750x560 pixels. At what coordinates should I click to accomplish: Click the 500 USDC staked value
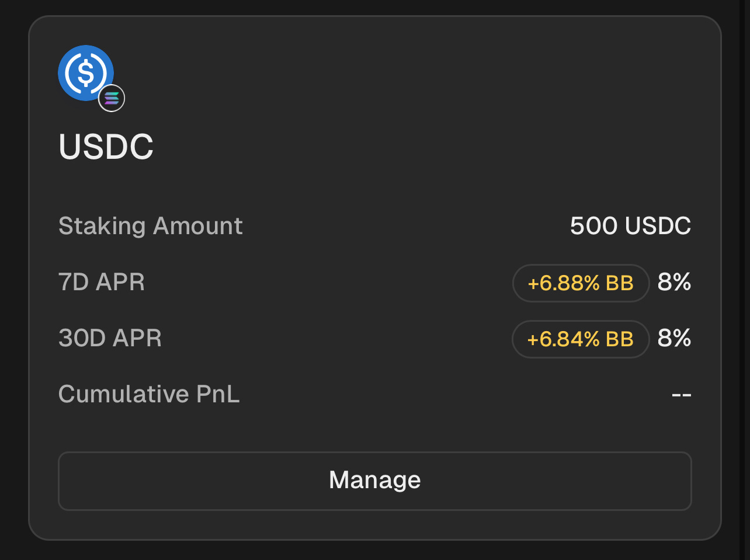(x=631, y=226)
